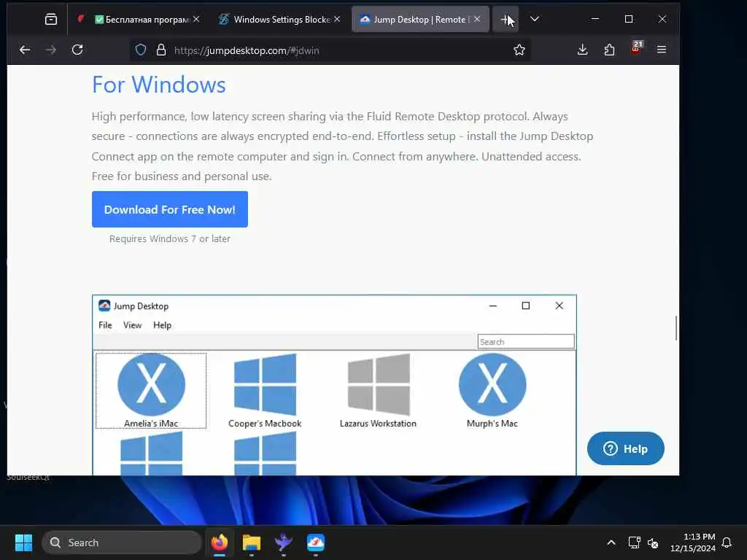Open clock showing 1:13 PM 12/15/2024
This screenshot has width=747, height=560.
(x=693, y=542)
